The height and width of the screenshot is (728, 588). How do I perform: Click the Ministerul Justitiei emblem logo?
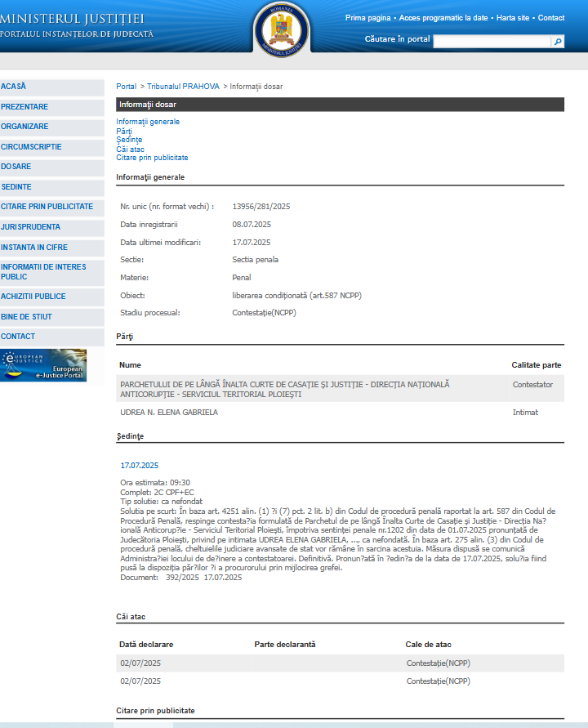point(282,29)
